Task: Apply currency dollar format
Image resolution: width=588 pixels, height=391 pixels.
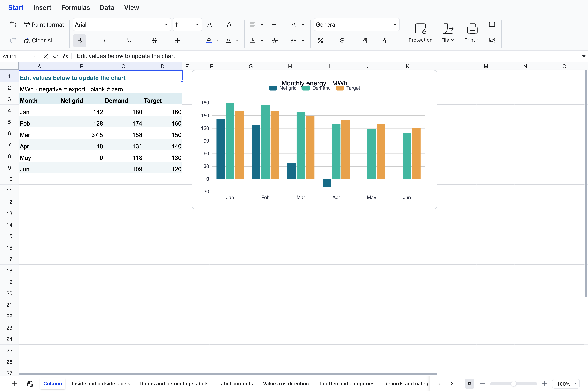Action: (x=342, y=40)
